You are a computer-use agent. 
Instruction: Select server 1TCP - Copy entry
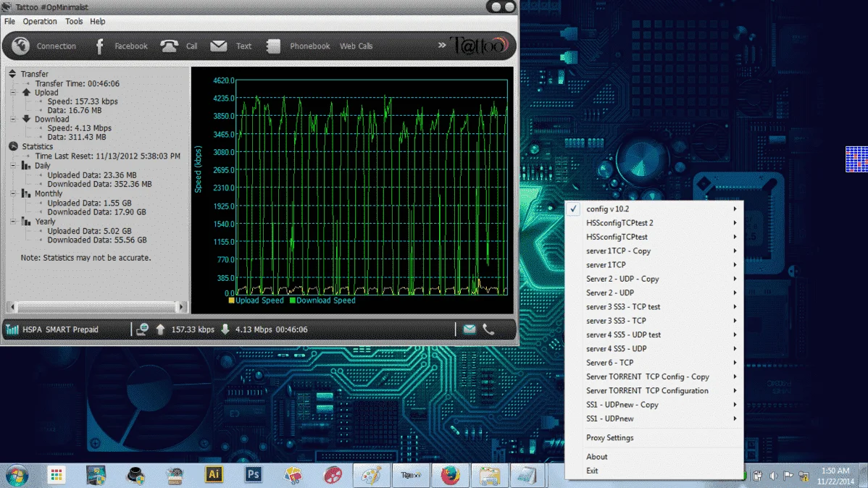click(x=654, y=251)
